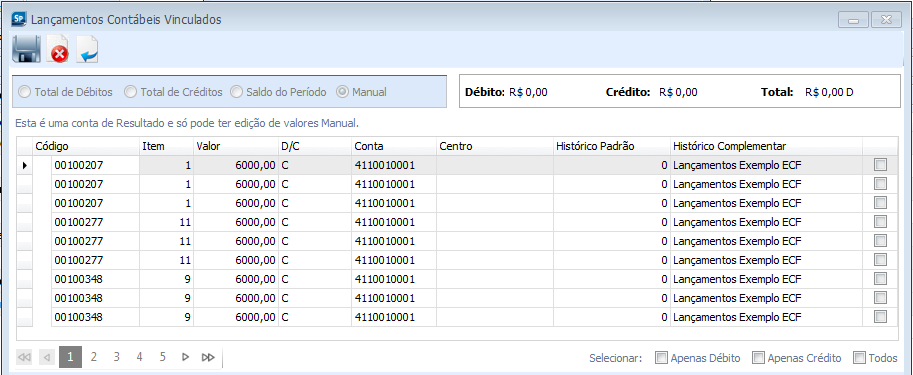
Task: Click the Item value 11 in the last 00100277 row
Action: click(166, 260)
